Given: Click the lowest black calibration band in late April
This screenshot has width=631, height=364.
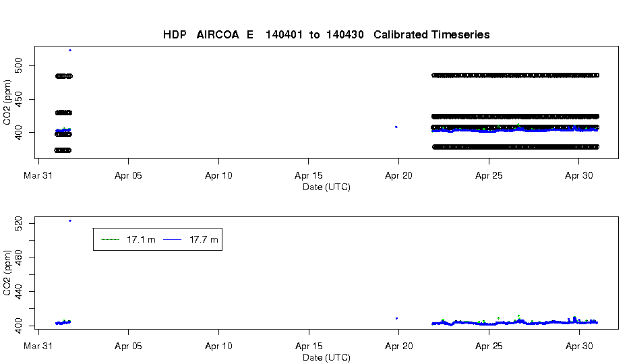Looking at the screenshot, I should click(x=516, y=147).
